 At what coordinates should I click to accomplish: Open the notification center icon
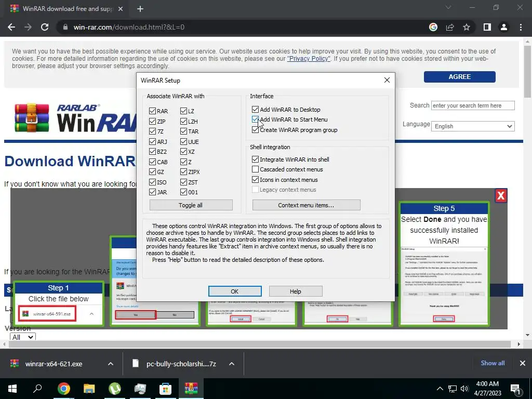(515, 389)
